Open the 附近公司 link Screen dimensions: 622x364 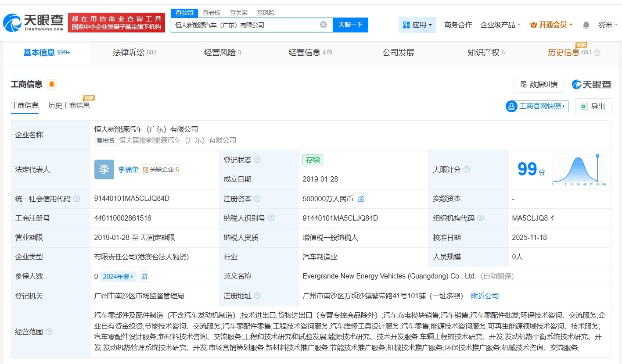[x=485, y=296]
